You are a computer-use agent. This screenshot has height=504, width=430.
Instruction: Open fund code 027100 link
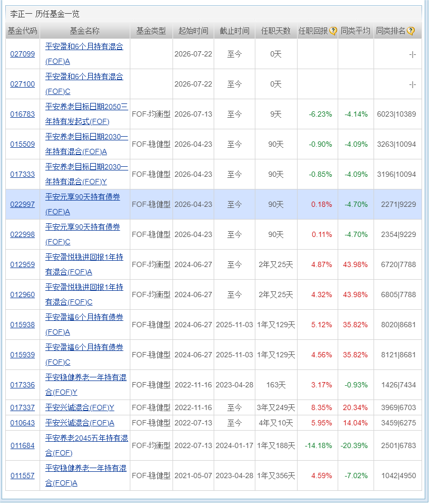coord(23,84)
